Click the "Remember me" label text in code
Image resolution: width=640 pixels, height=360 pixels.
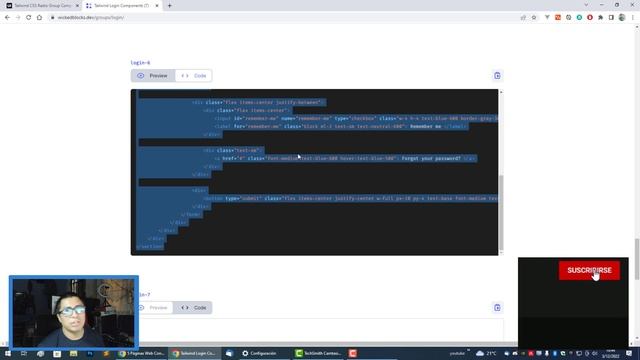click(426, 127)
